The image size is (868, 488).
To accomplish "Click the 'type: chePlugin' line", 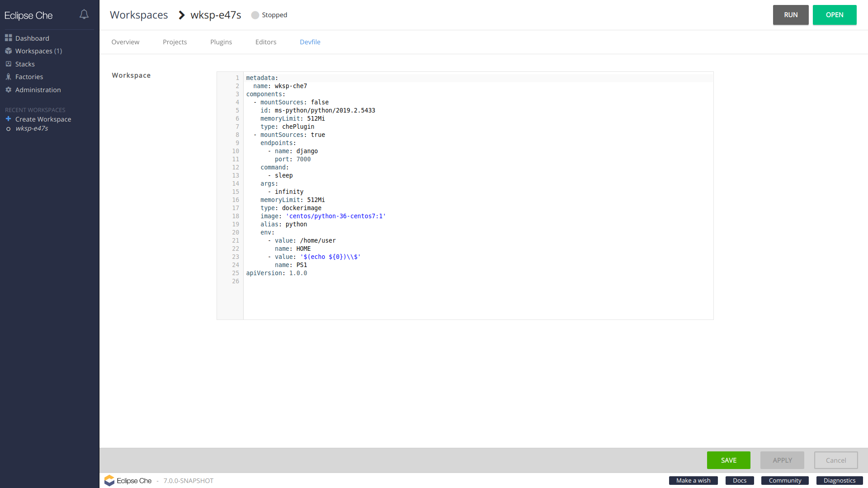I will [x=287, y=127].
